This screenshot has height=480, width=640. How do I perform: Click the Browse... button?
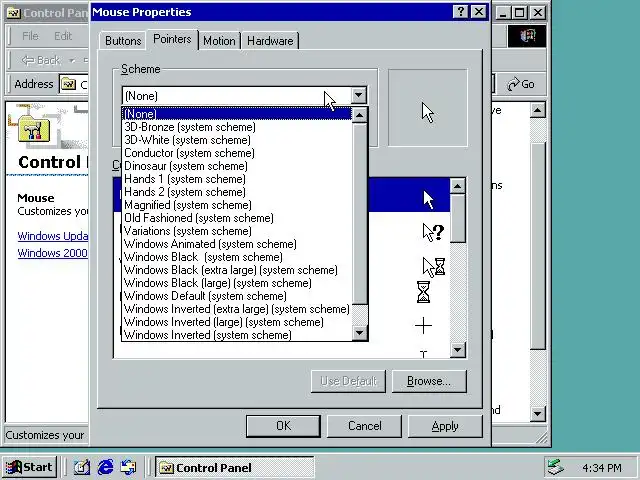[x=429, y=381]
